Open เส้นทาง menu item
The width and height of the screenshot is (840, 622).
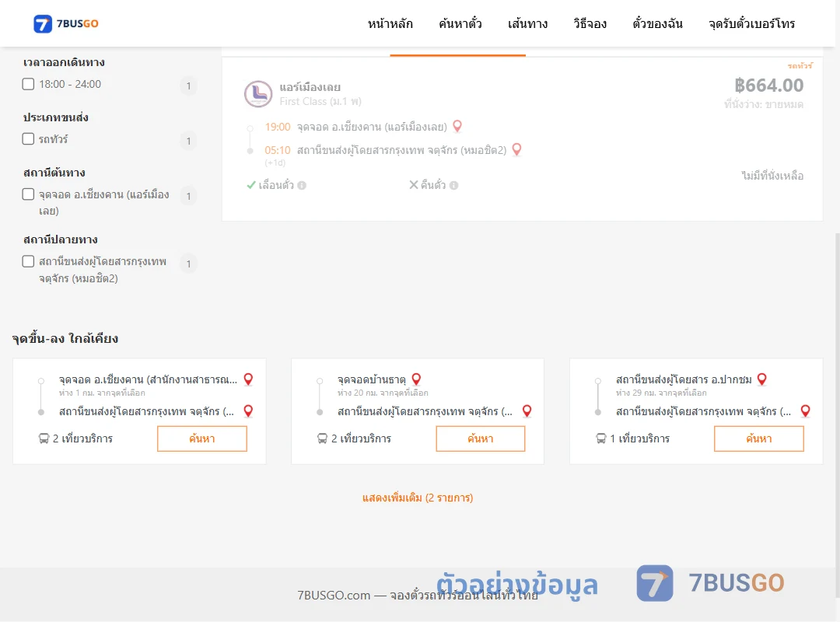527,23
